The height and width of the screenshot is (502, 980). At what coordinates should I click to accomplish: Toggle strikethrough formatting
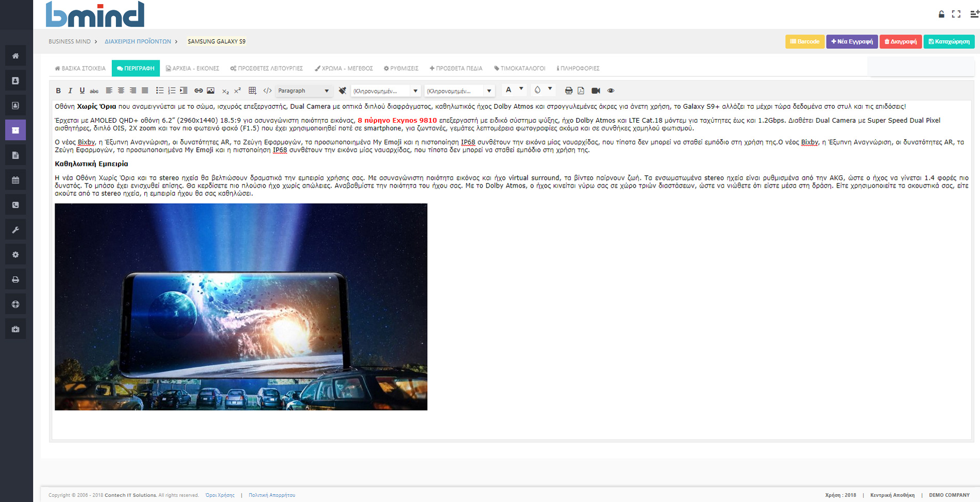pyautogui.click(x=94, y=91)
